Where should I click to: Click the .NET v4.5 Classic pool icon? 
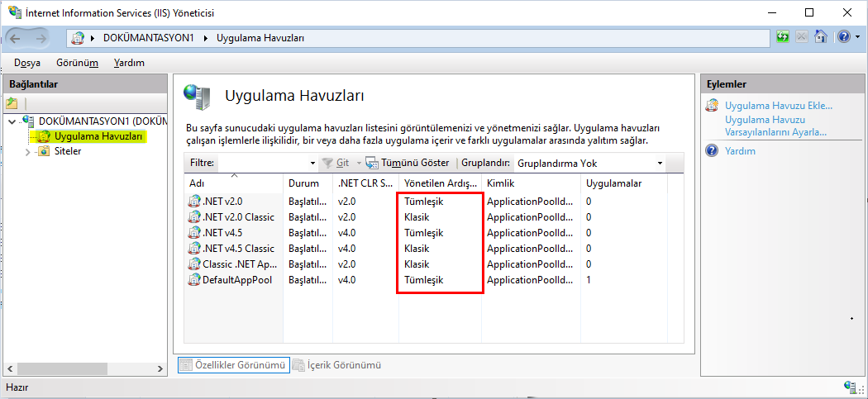point(194,248)
